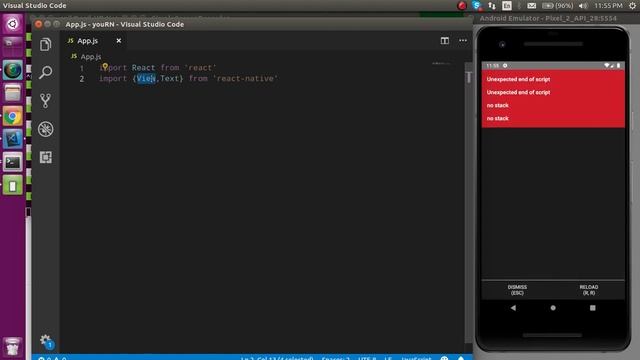Open the Explorer view in VS Code
This screenshot has height=360, width=640.
45,44
